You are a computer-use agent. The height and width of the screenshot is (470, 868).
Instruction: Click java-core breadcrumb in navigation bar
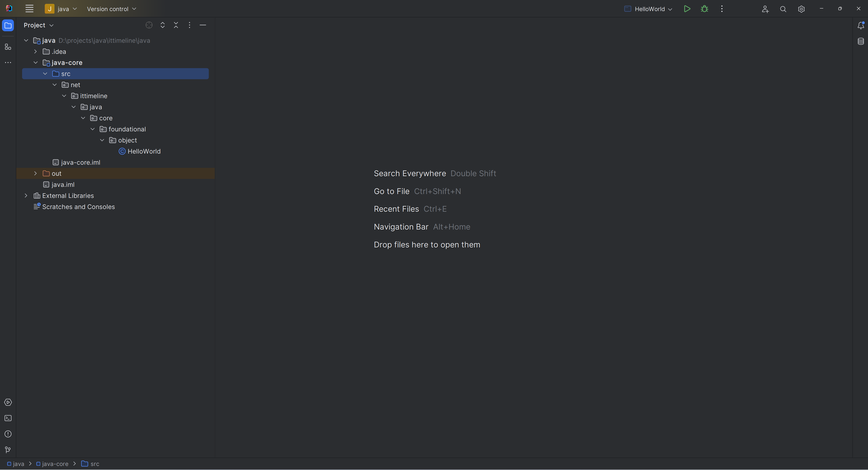click(52, 464)
